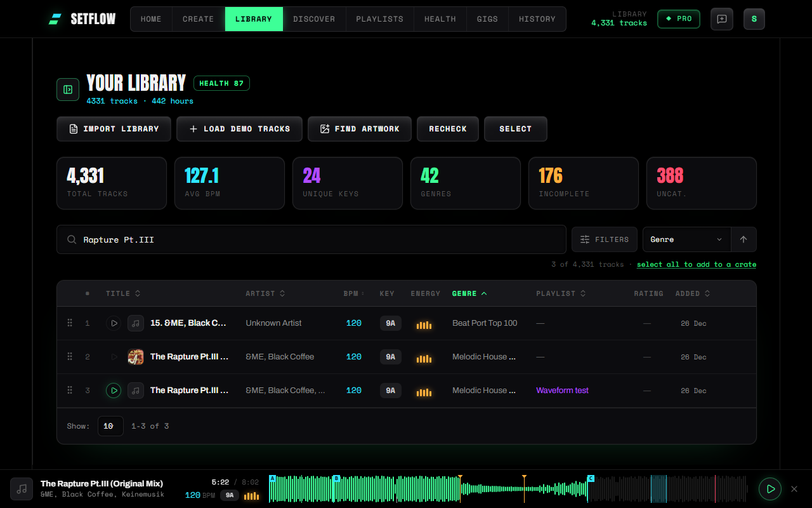Open the Show 10 per-page selector
Image resolution: width=812 pixels, height=508 pixels.
coord(110,426)
